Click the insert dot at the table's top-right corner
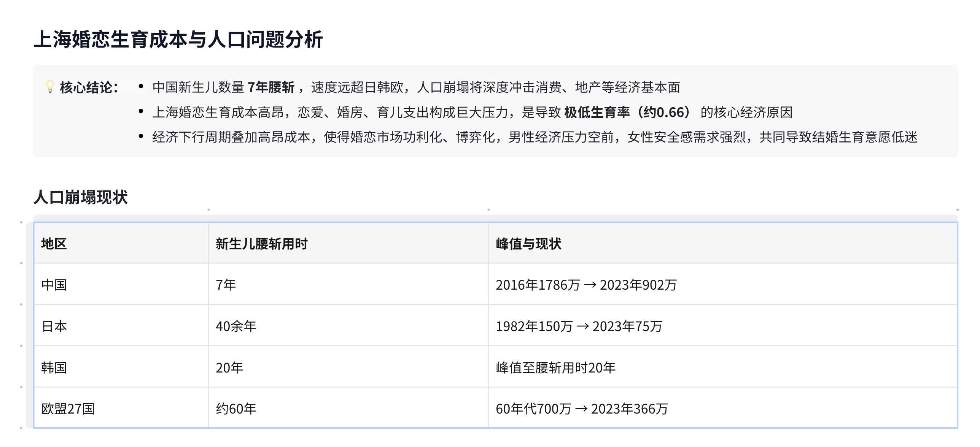Viewport: 980px width, 447px height. point(958,209)
